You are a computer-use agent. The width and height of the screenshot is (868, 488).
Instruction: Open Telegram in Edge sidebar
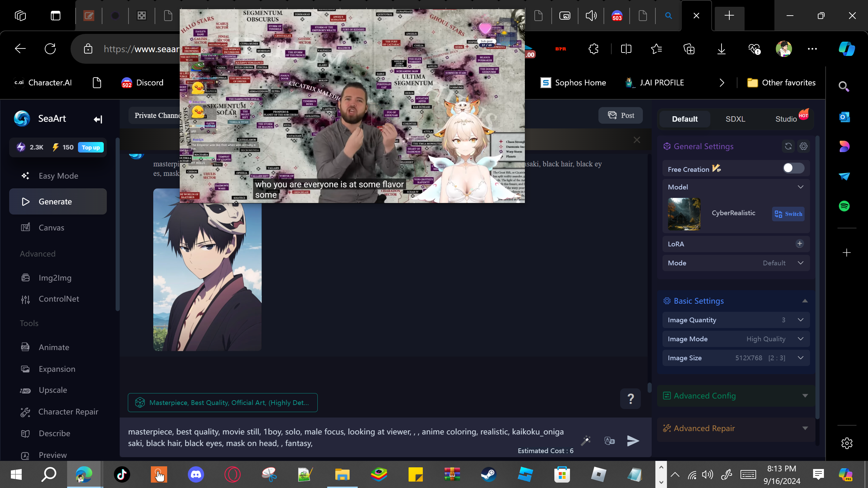pyautogui.click(x=844, y=176)
